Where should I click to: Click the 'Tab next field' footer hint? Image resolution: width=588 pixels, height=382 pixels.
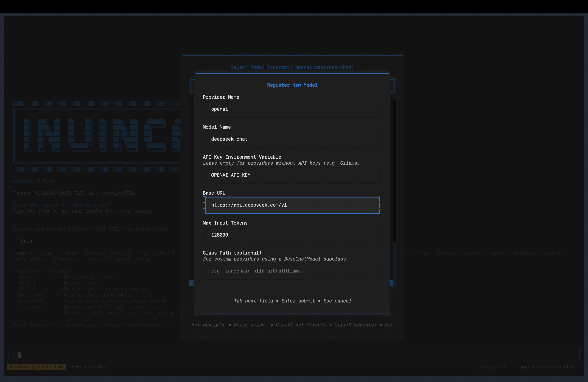coord(253,301)
